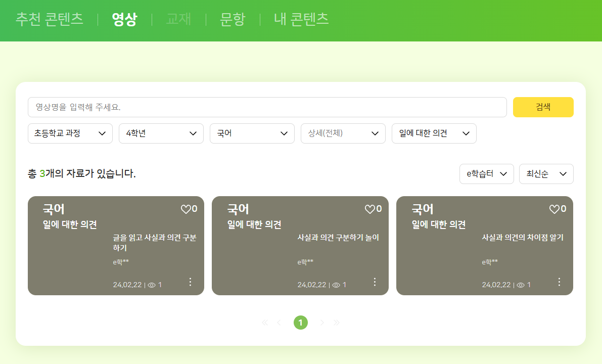Click the yellow '검색' search button

(x=543, y=107)
